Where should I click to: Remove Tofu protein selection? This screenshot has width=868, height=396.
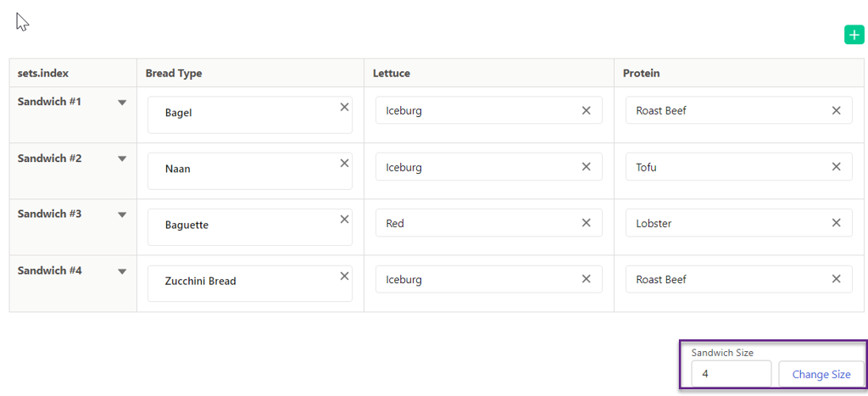point(837,167)
